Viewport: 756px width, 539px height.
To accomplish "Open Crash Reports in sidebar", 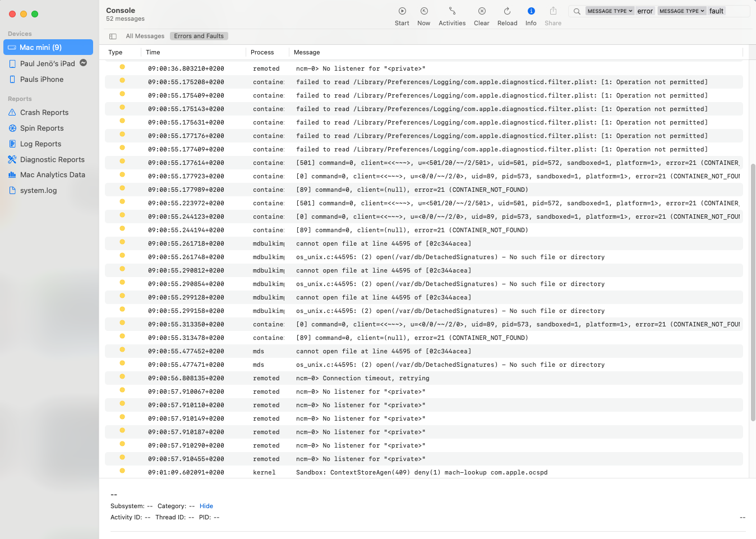I will coord(44,113).
